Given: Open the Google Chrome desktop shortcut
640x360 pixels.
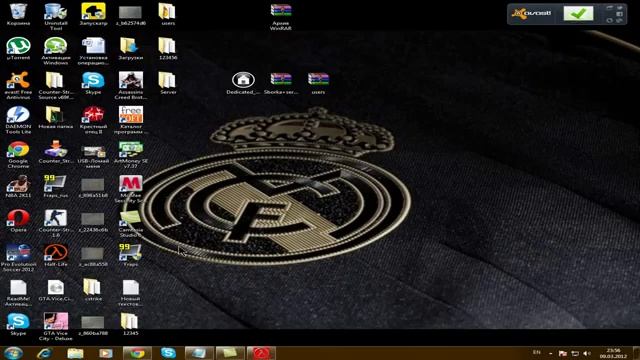Looking at the screenshot, I should (18, 150).
